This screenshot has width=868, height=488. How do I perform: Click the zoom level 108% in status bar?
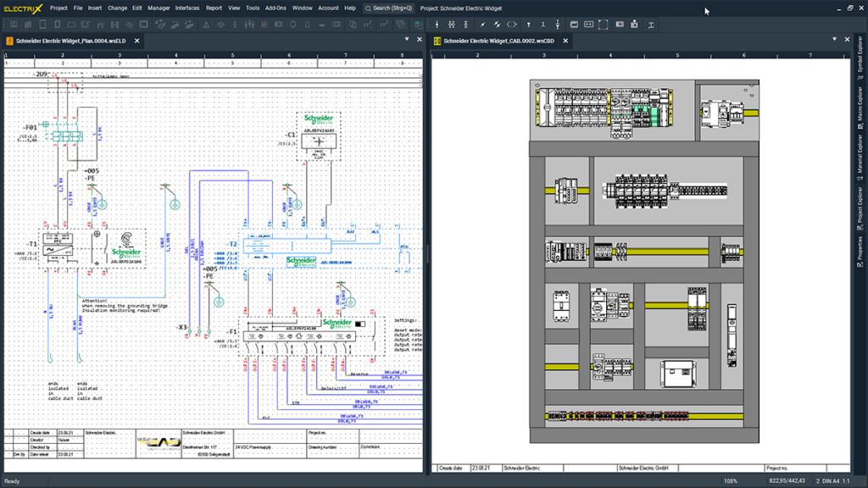click(731, 481)
